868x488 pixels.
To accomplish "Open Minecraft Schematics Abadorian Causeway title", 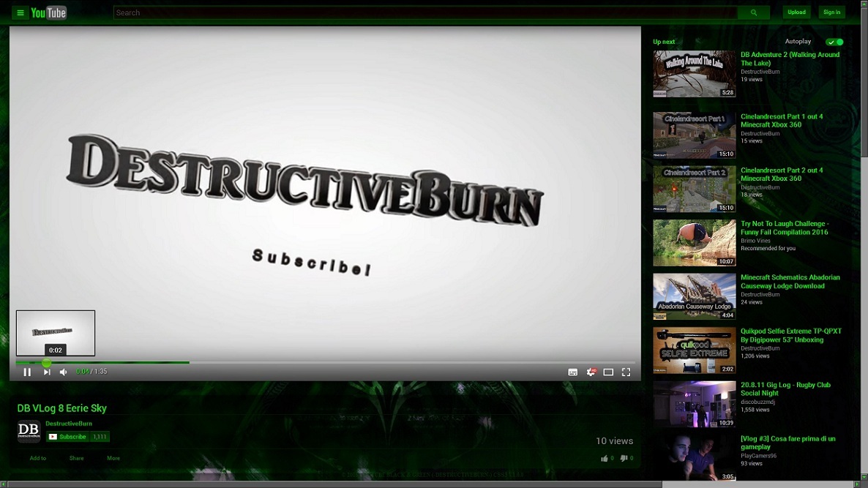I will click(x=790, y=282).
